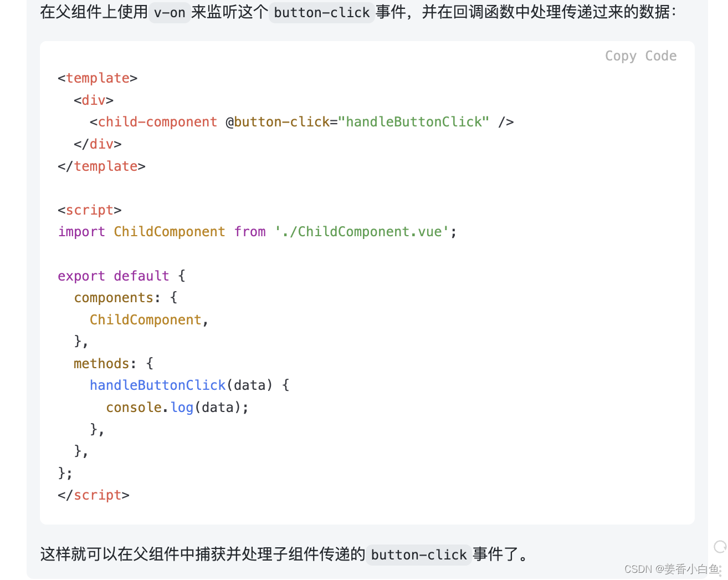Click the 'console.log(data);' line
728x580 pixels.
tap(177, 408)
